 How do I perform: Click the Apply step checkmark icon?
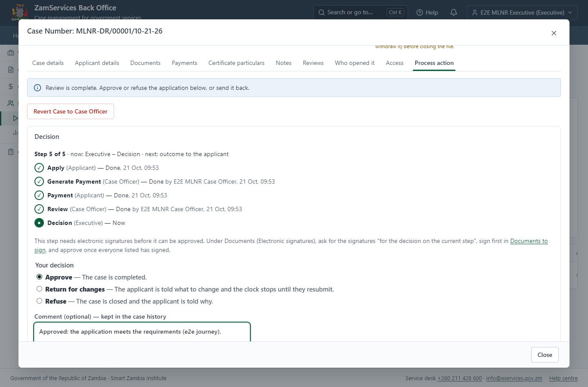[39, 168]
